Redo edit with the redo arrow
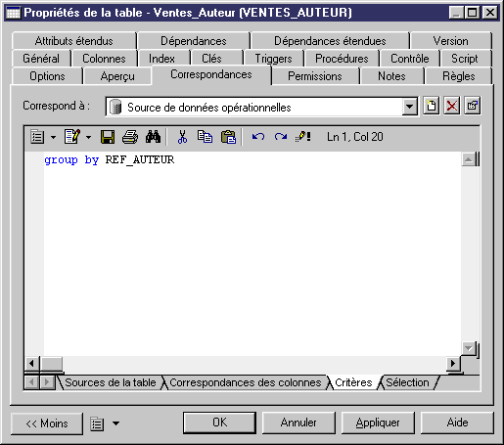The width and height of the screenshot is (504, 445). click(x=281, y=137)
